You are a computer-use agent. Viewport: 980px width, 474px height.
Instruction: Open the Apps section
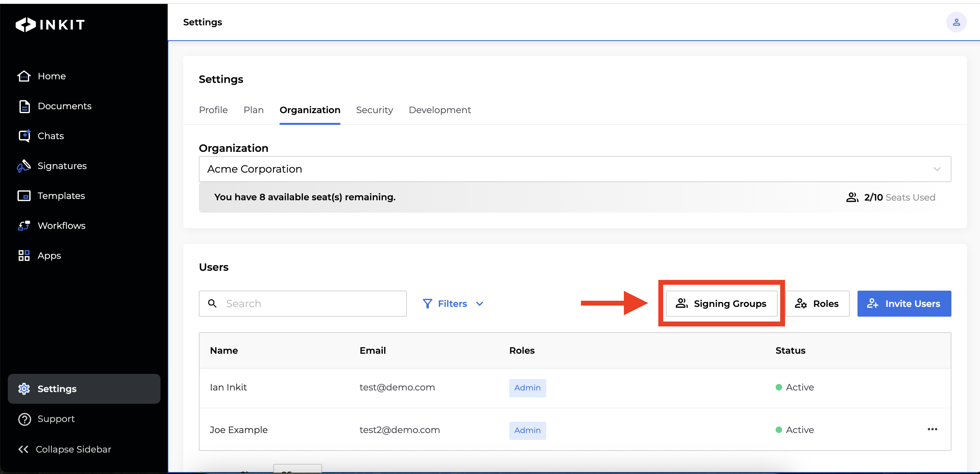point(40,256)
